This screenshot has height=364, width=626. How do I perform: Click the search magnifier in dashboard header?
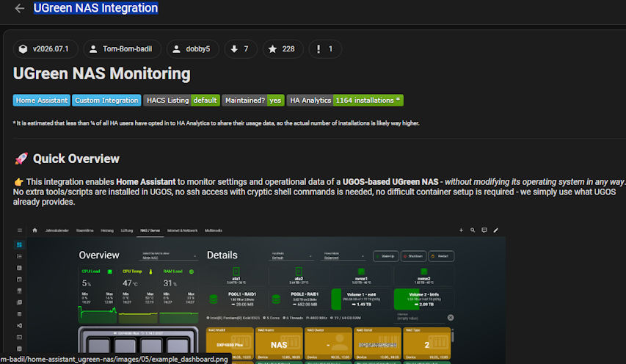[473, 230]
